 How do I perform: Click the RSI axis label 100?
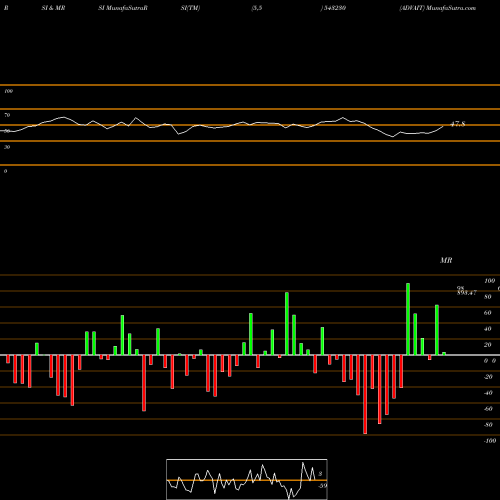[8, 91]
